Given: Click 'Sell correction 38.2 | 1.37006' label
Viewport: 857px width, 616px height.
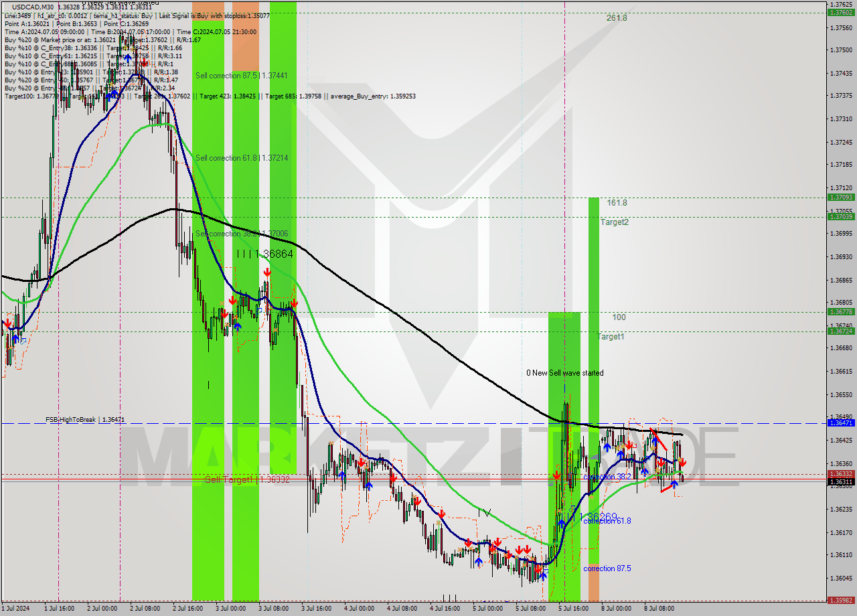Looking at the screenshot, I should coord(242,234).
